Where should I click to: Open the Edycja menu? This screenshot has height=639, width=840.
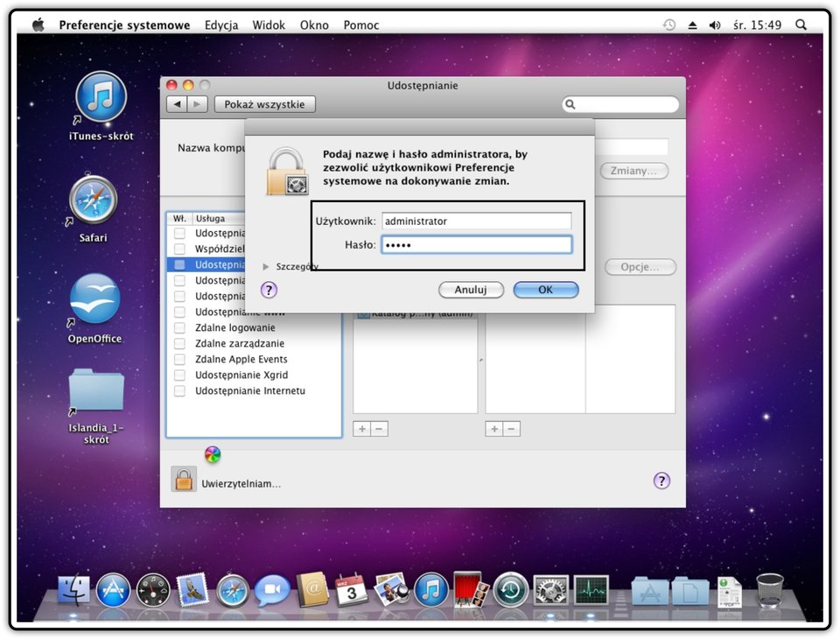[221, 25]
